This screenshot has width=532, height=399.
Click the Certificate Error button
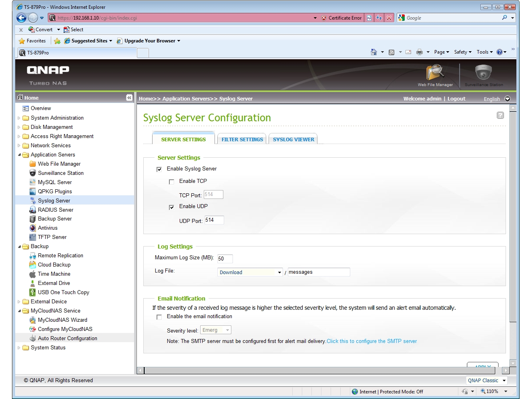pos(341,18)
